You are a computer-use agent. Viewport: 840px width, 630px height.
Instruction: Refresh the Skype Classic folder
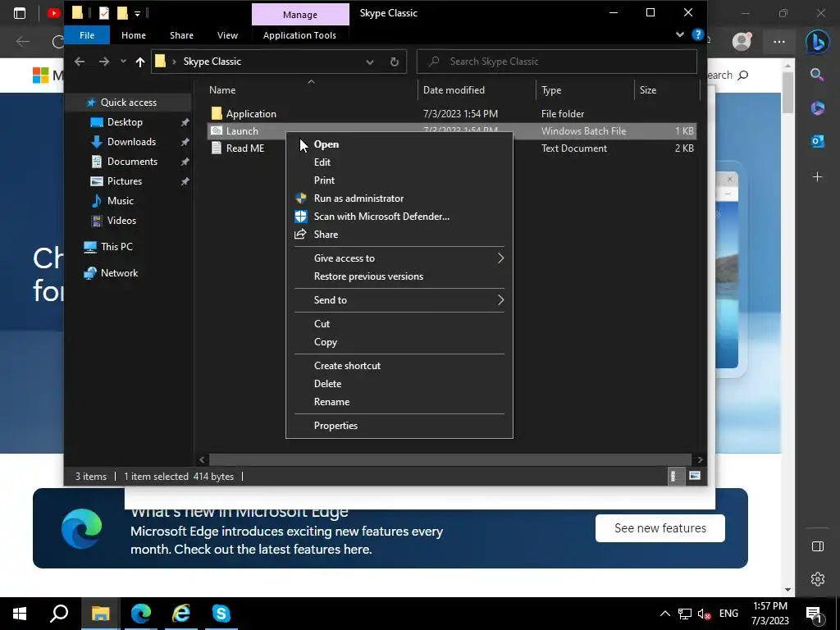tap(395, 62)
